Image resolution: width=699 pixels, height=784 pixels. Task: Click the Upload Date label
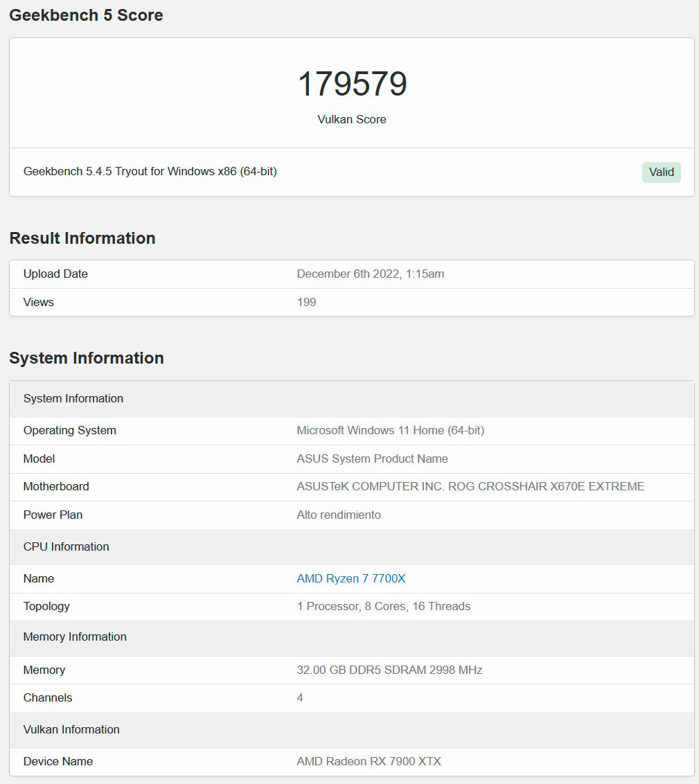(x=55, y=274)
